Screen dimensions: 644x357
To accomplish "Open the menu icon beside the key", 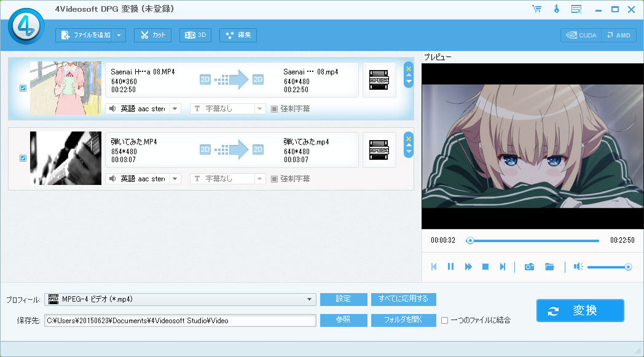I will (576, 9).
